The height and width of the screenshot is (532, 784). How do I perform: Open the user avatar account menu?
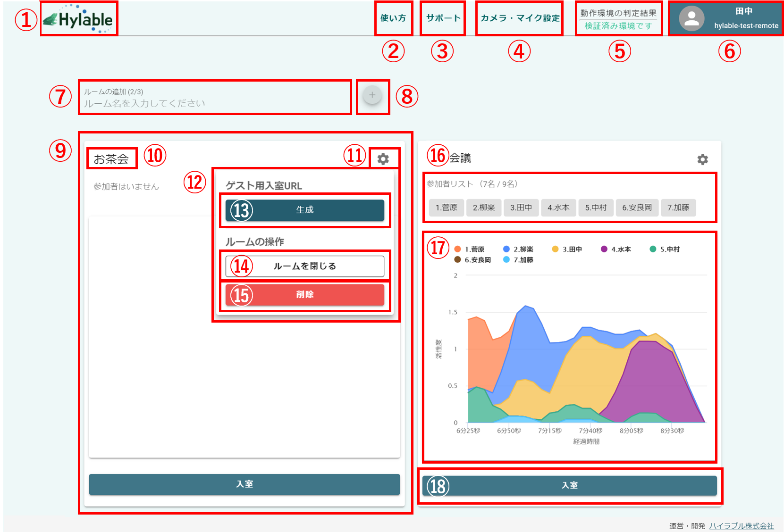click(x=691, y=19)
